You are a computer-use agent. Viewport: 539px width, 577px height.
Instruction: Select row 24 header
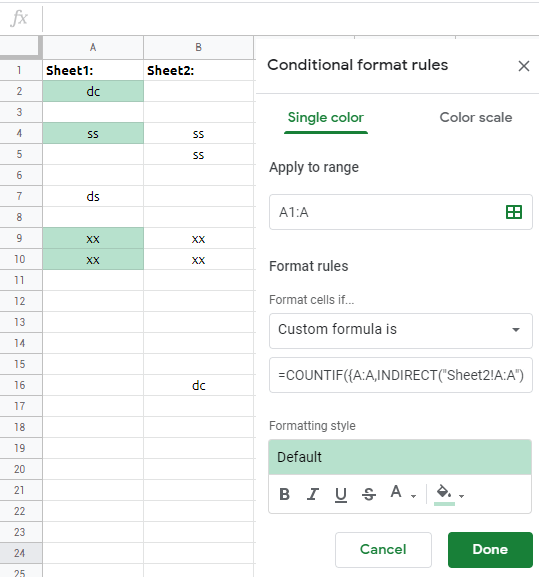[21, 553]
